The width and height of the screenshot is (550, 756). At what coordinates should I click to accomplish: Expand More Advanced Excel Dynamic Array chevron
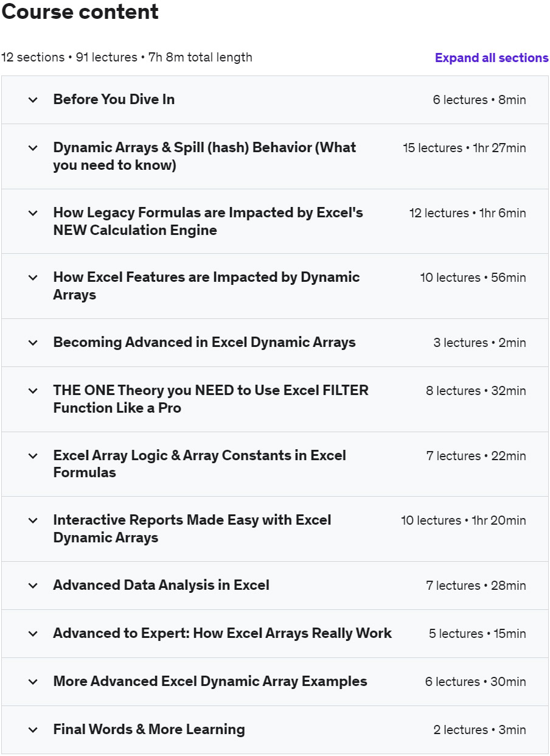[x=33, y=682]
